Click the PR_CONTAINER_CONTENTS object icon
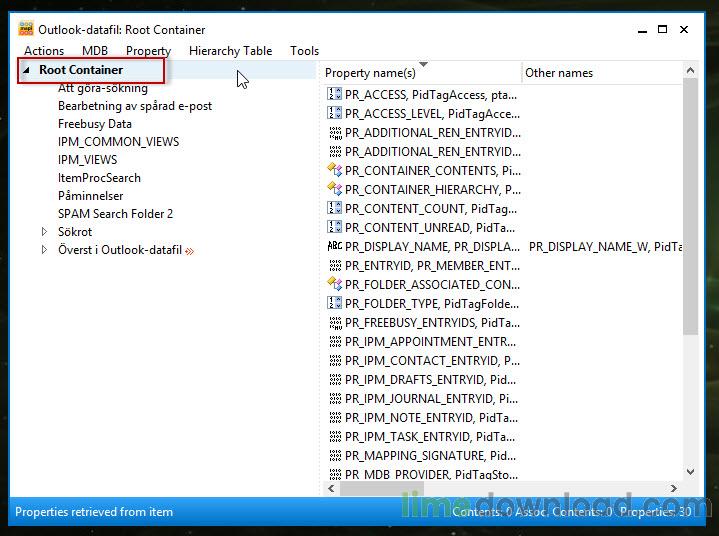This screenshot has width=719, height=536. point(335,170)
